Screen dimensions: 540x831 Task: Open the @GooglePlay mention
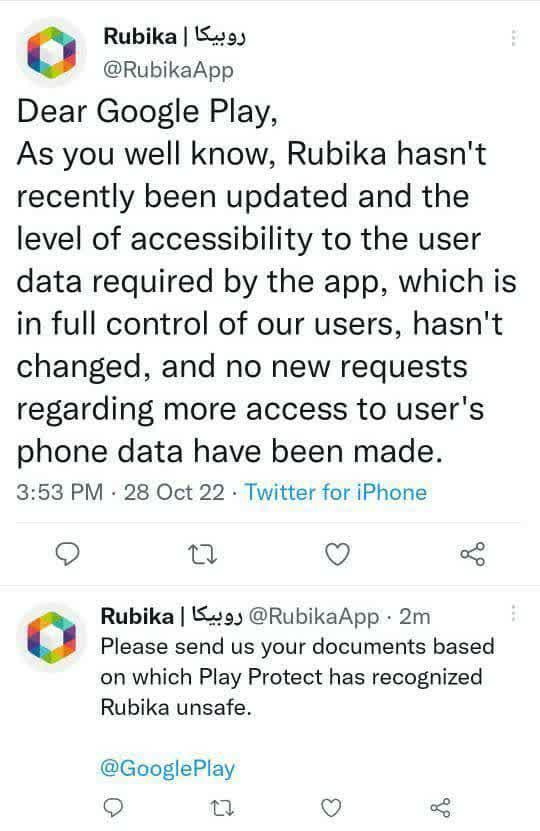click(167, 768)
